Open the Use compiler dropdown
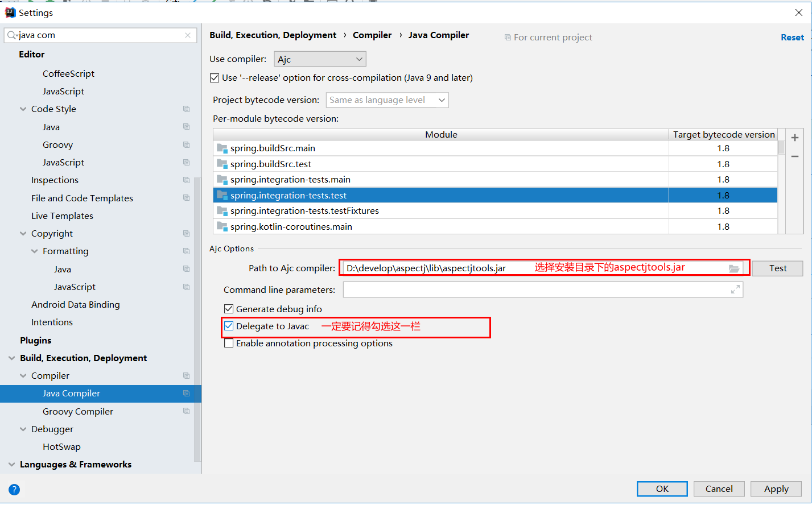The height and width of the screenshot is (505, 812). pos(320,59)
